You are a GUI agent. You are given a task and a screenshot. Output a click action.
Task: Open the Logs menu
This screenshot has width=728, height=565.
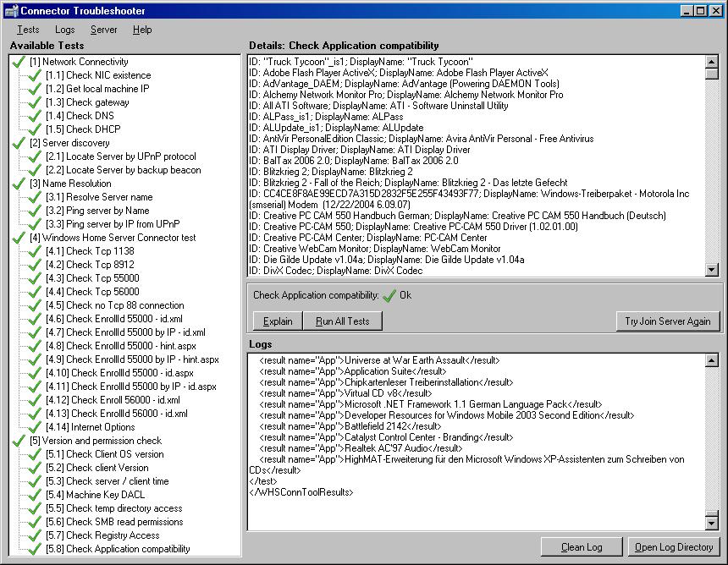(64, 30)
